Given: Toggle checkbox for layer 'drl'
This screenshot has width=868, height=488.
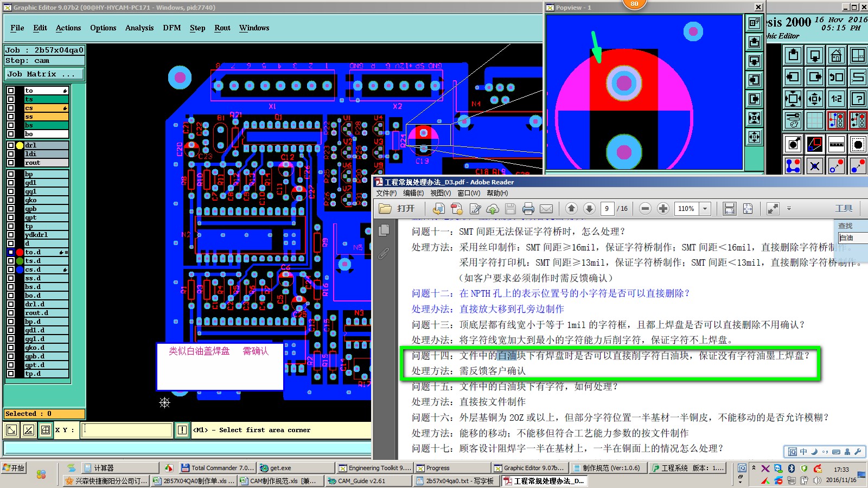Looking at the screenshot, I should (x=11, y=145).
